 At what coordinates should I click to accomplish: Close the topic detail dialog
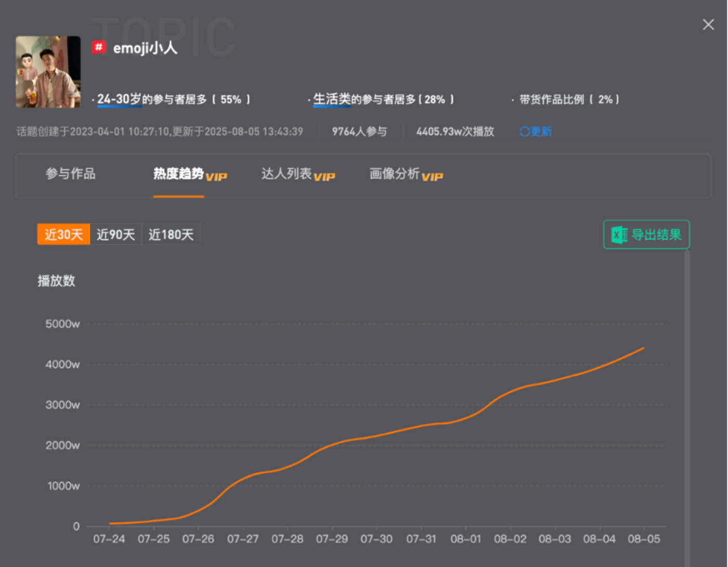coord(708,24)
